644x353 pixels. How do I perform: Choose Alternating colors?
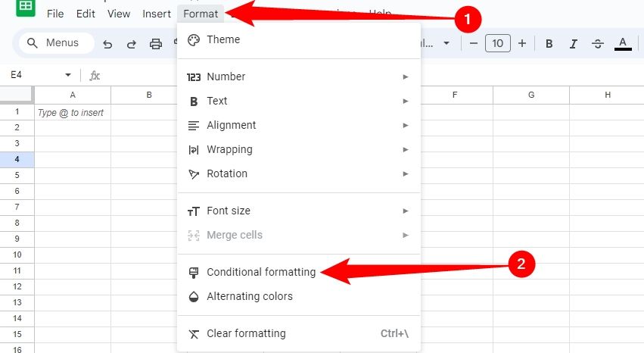(x=249, y=296)
